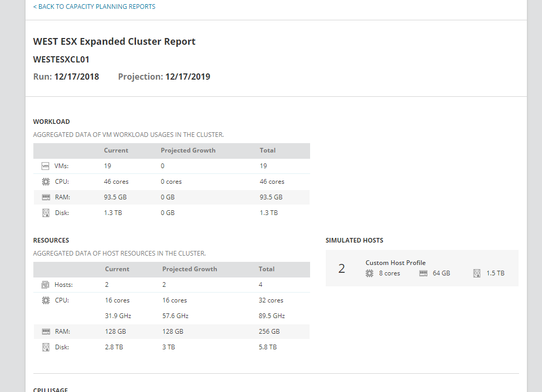This screenshot has height=392, width=542.
Task: Click Workload Projected Growth column header
Action: [188, 150]
